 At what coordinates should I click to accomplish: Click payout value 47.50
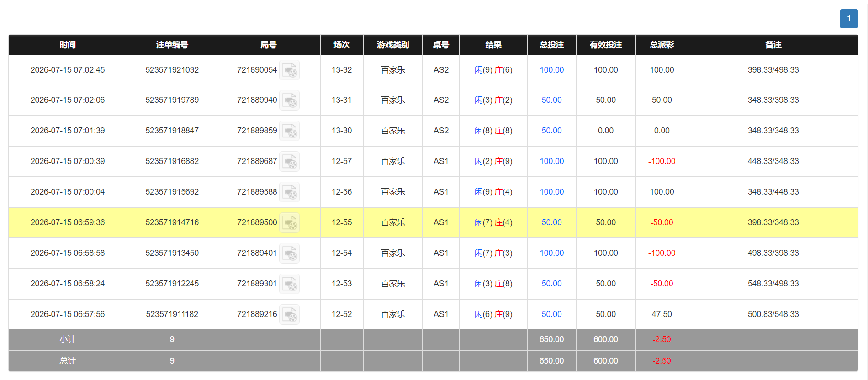point(662,314)
